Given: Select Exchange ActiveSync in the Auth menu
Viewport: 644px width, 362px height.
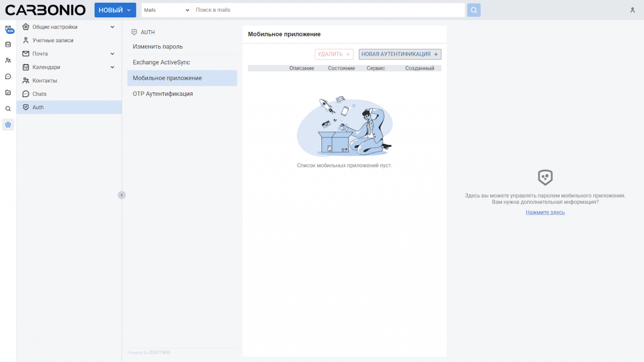Looking at the screenshot, I should [182, 62].
